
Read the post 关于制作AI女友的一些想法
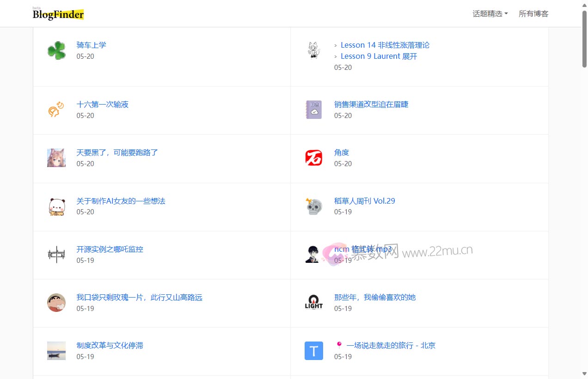point(121,201)
